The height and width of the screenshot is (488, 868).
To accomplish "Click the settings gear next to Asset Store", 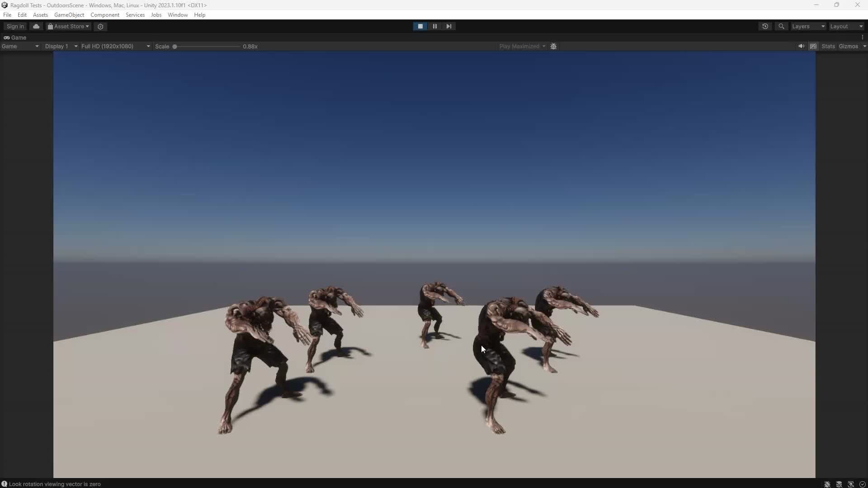I will pyautogui.click(x=100, y=26).
